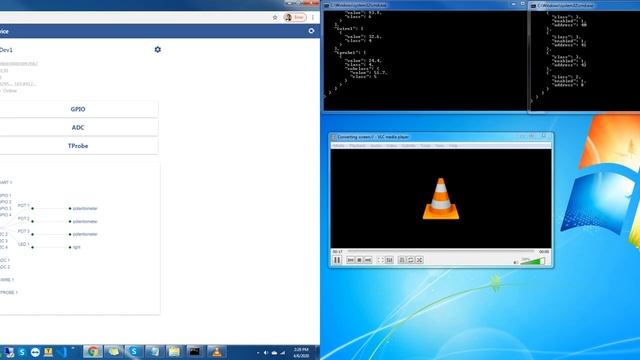640x360 pixels.
Task: Open the tray cloud icon
Action: click(x=274, y=353)
